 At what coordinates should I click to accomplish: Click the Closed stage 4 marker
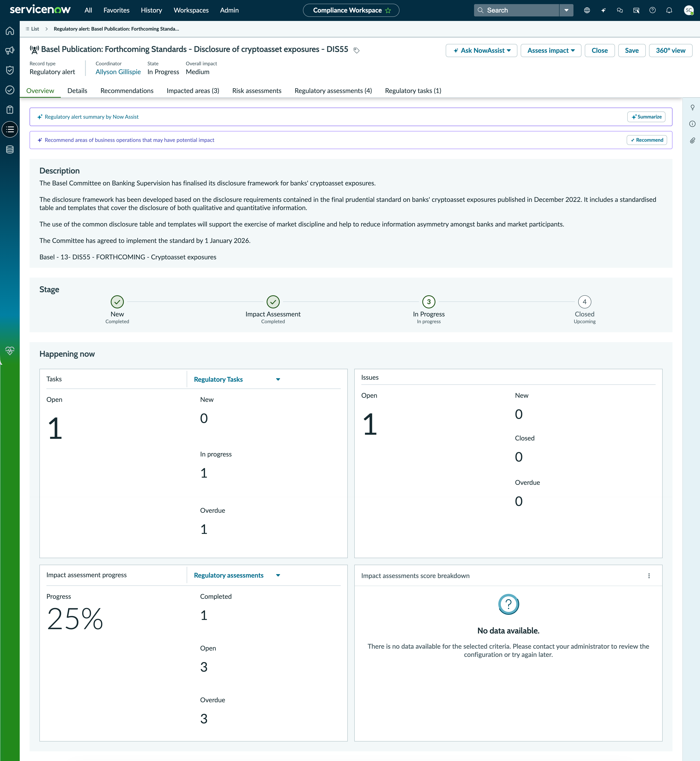585,302
